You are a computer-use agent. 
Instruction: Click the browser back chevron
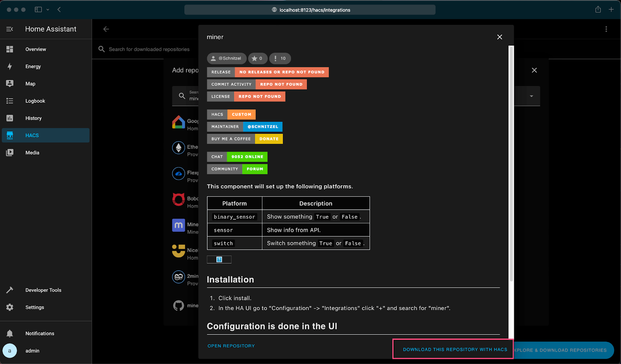click(59, 9)
